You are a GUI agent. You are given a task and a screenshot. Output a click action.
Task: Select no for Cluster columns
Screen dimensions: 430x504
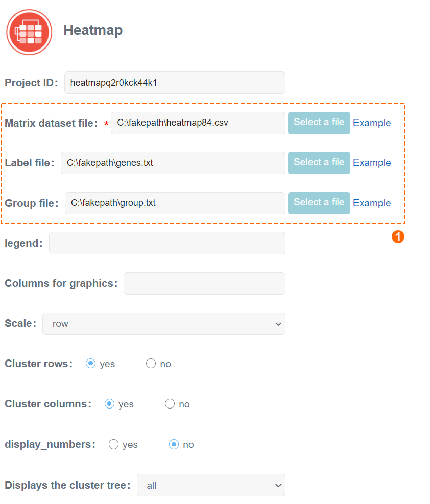pos(170,404)
